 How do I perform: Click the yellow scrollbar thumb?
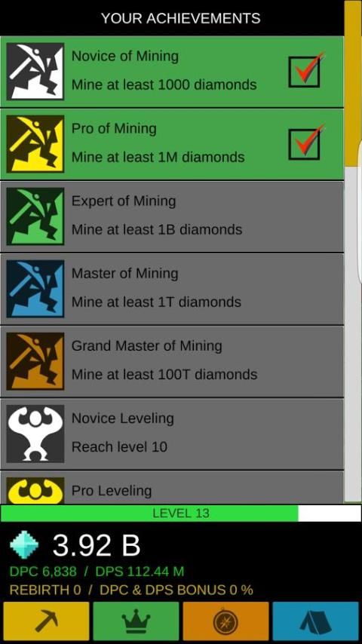351,82
